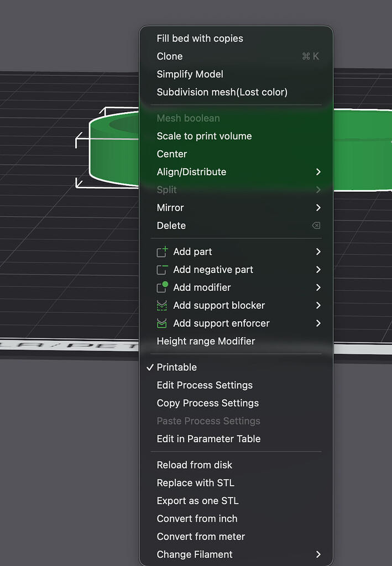This screenshot has width=392, height=566.
Task: Choose Delete from the menu
Action: click(171, 226)
